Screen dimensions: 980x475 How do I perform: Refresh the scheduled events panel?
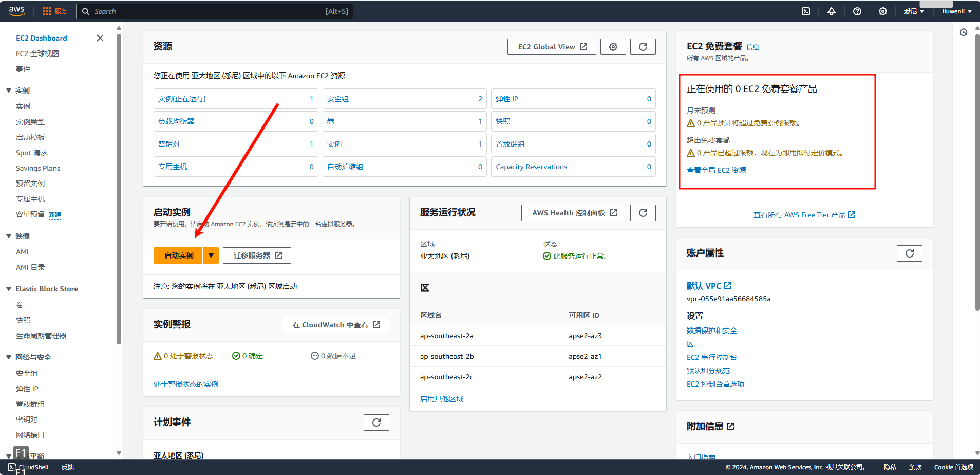pos(376,423)
